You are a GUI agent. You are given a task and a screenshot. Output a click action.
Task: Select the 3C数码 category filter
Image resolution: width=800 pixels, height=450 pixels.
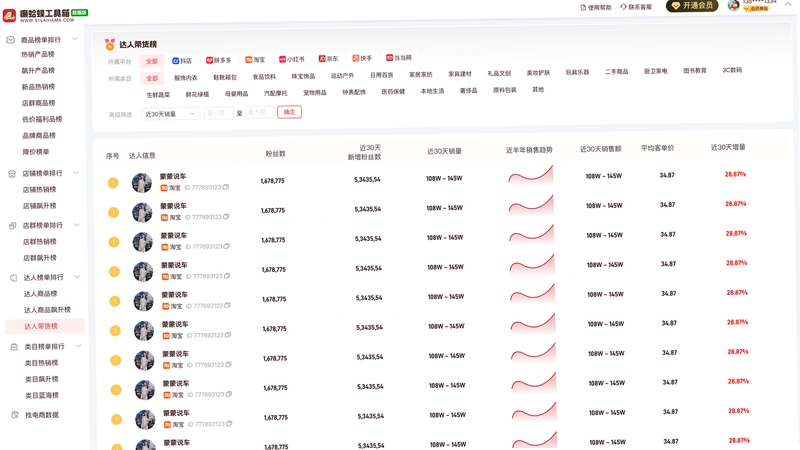click(732, 70)
